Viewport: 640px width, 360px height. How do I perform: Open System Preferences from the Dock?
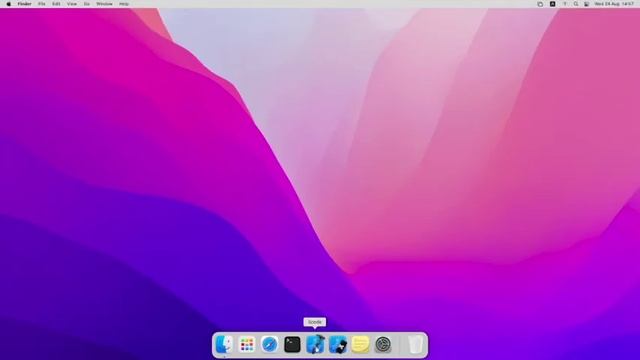point(383,344)
